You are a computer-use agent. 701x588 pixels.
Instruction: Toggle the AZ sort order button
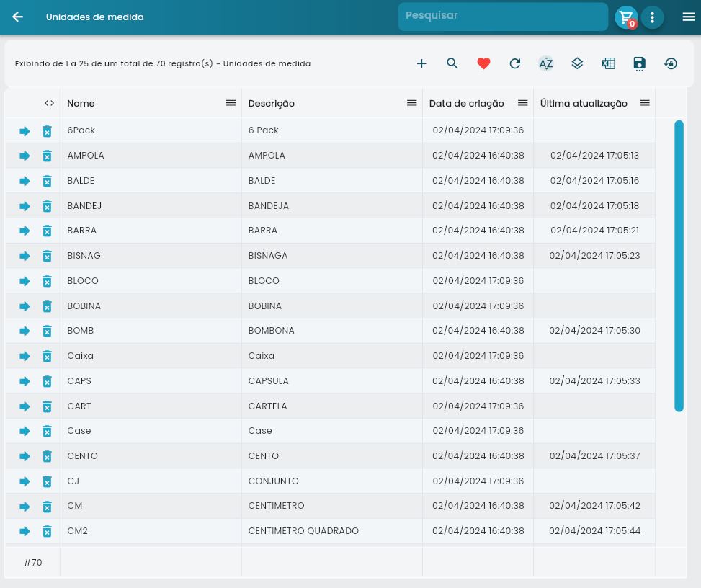(546, 63)
